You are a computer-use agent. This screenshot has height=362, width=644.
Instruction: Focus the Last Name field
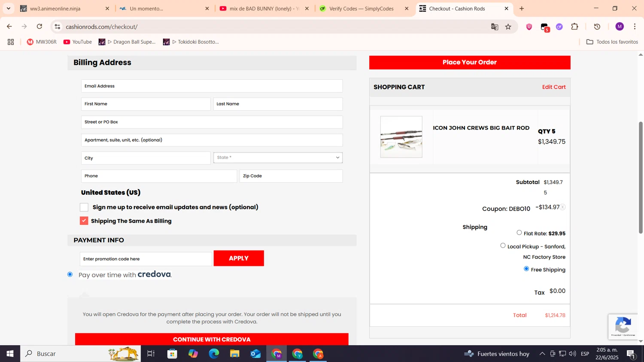pos(278,104)
